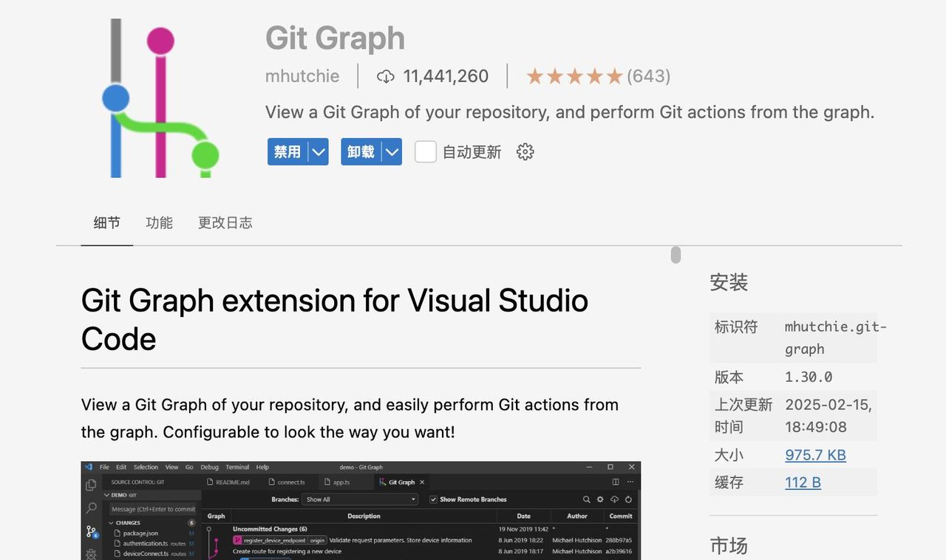Select the Search icon in VS Code's activity bar

click(x=91, y=507)
